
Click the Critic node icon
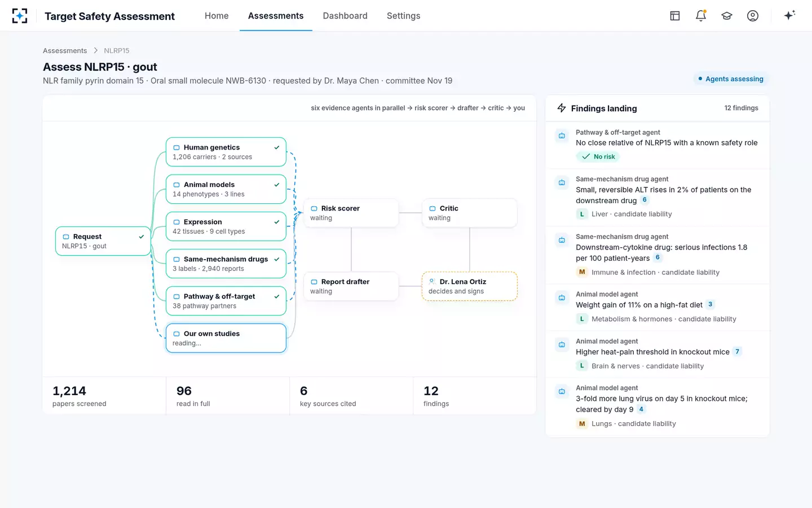433,208
